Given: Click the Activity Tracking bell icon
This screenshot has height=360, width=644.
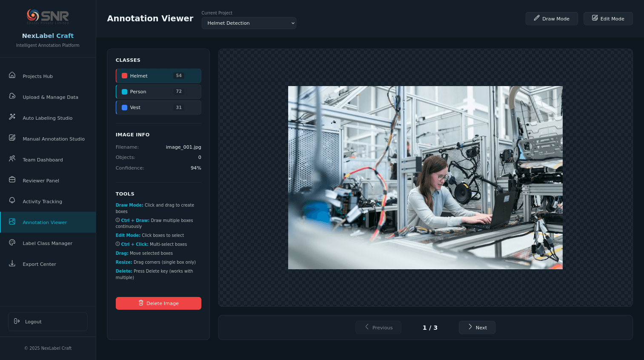Looking at the screenshot, I should pyautogui.click(x=12, y=201).
